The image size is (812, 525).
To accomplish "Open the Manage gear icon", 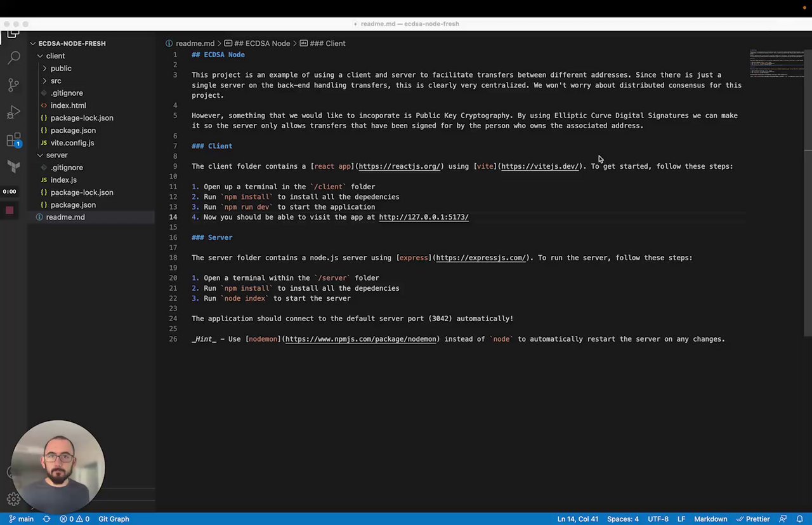I will click(x=13, y=499).
